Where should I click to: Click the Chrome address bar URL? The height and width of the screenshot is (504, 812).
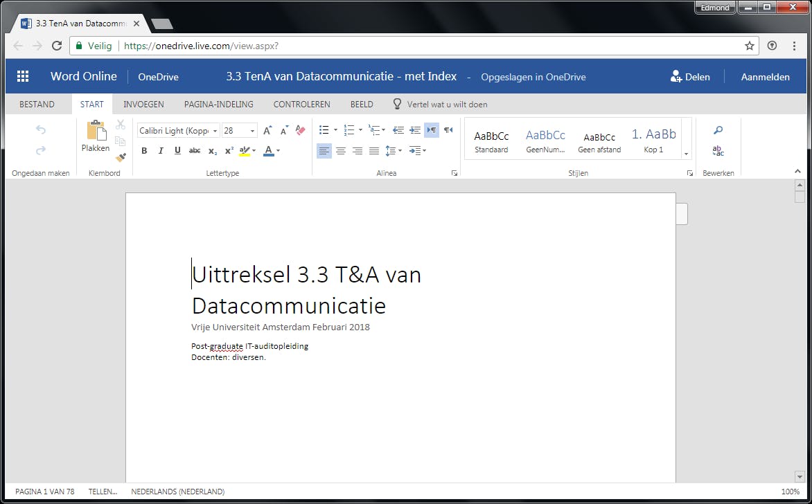[x=202, y=46]
